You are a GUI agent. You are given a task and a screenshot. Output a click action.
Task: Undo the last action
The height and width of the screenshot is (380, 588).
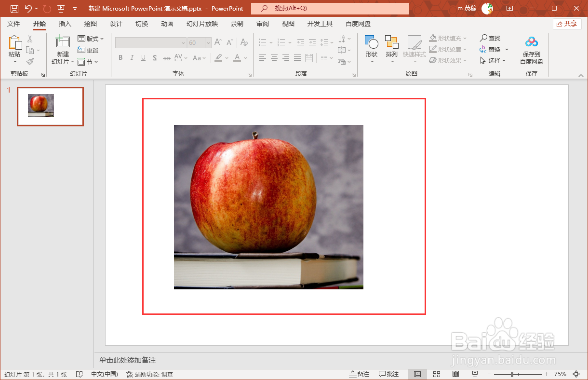click(28, 9)
